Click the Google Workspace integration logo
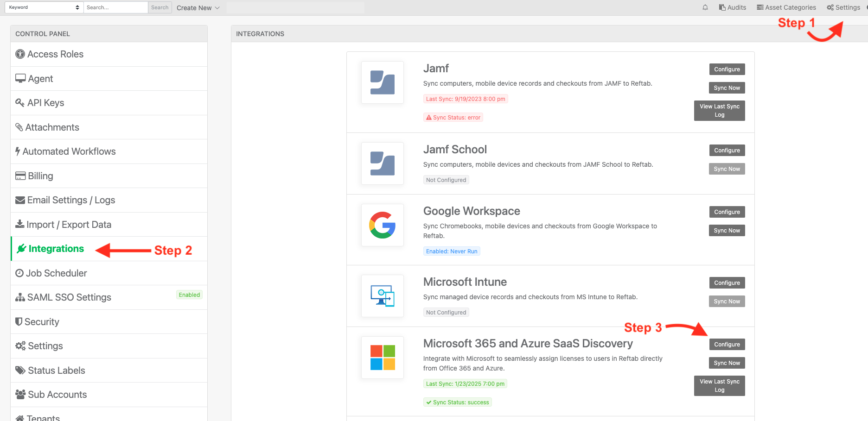 pos(382,225)
